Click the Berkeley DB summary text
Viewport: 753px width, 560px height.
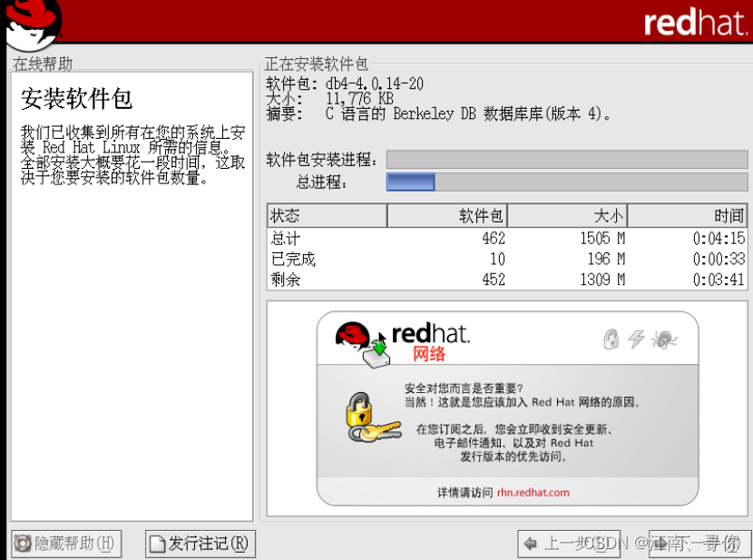coord(468,113)
